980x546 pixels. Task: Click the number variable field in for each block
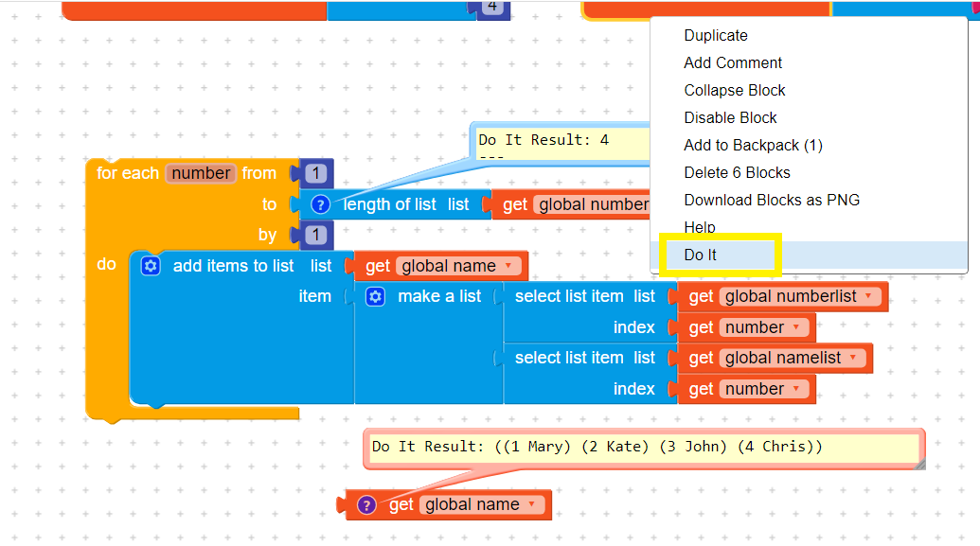tap(201, 173)
